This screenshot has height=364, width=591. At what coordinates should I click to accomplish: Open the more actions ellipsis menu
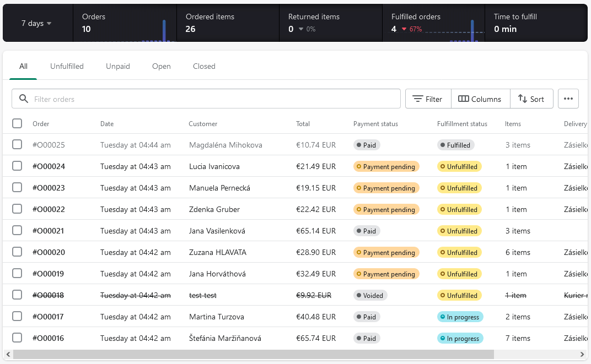(568, 99)
